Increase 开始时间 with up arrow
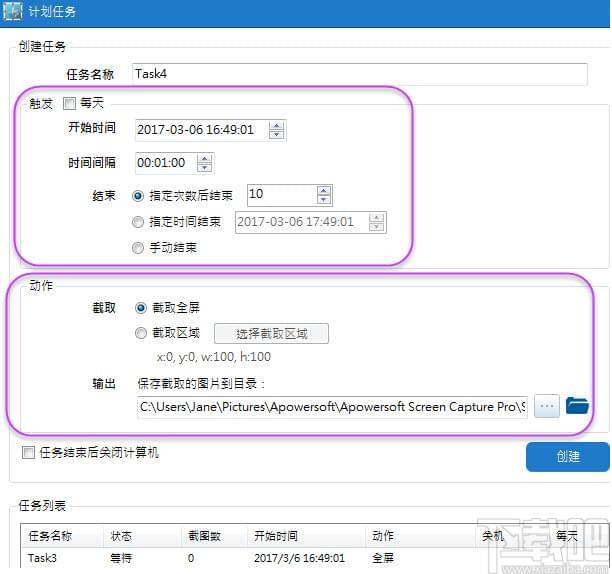 [x=277, y=126]
